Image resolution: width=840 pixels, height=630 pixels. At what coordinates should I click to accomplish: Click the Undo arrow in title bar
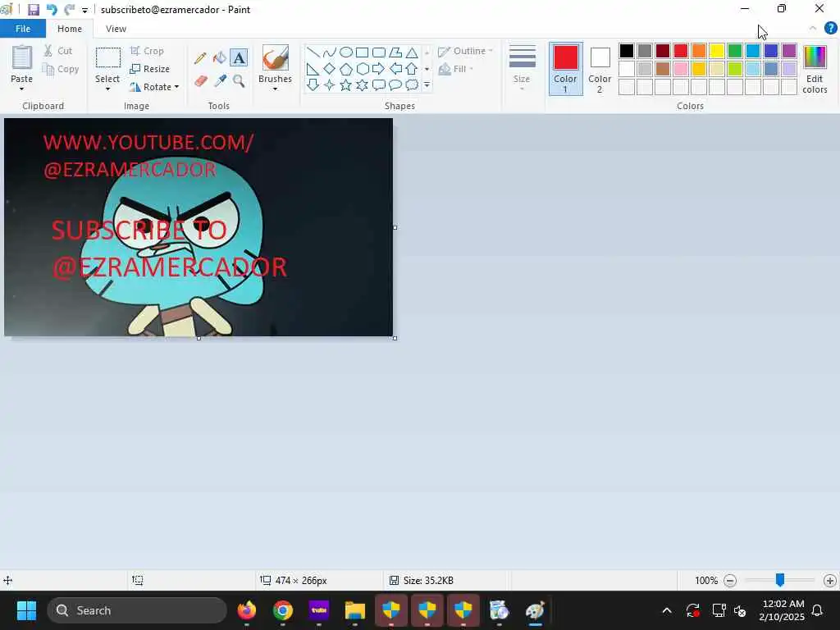(x=52, y=10)
